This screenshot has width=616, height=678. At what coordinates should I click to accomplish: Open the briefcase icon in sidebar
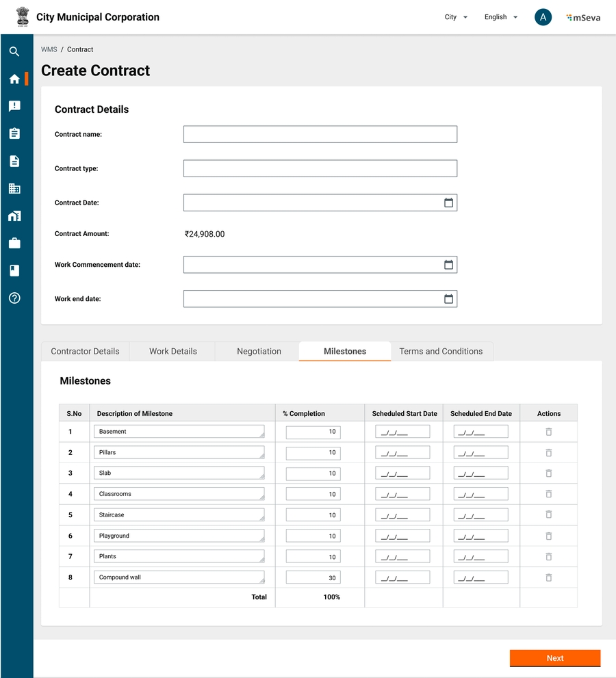click(14, 244)
